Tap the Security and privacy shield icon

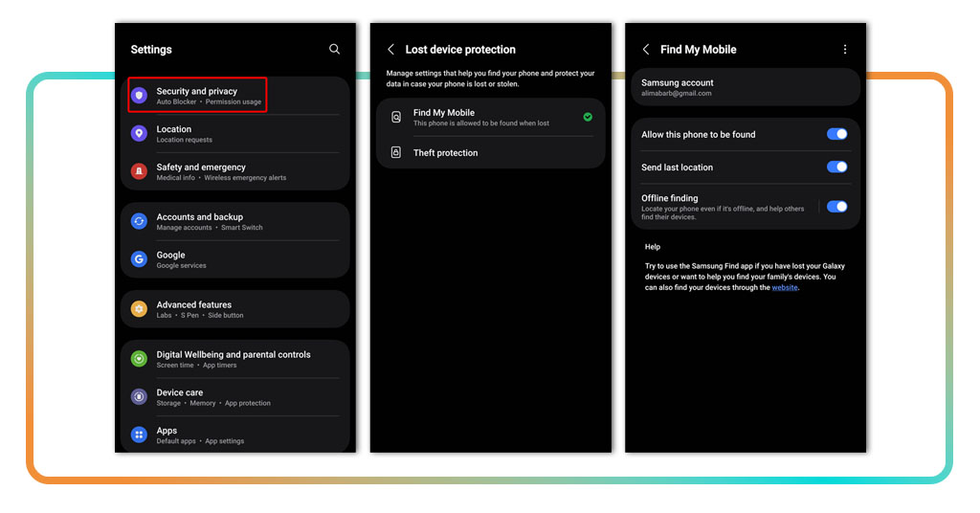(140, 96)
